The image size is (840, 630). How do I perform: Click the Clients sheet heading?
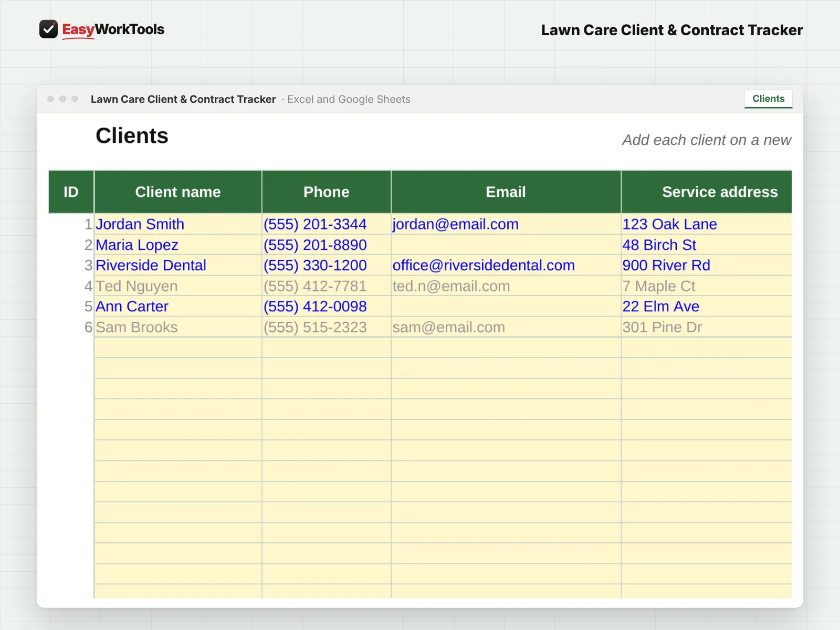click(x=132, y=136)
